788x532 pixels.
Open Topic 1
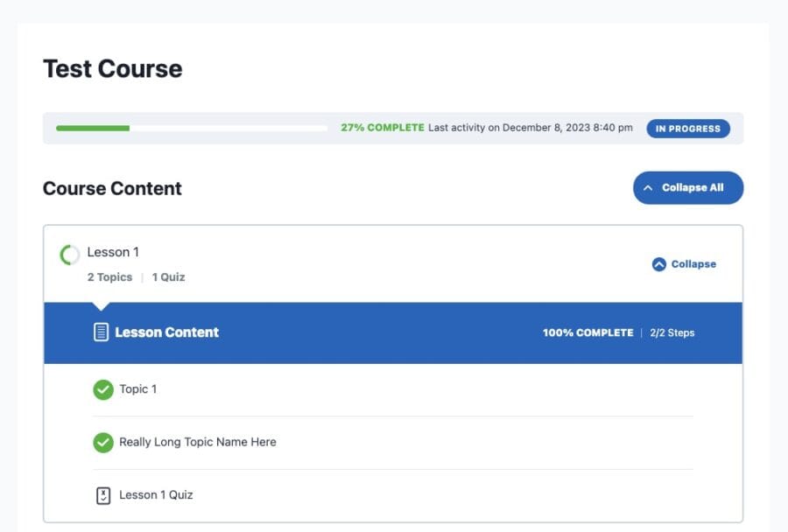tap(138, 388)
